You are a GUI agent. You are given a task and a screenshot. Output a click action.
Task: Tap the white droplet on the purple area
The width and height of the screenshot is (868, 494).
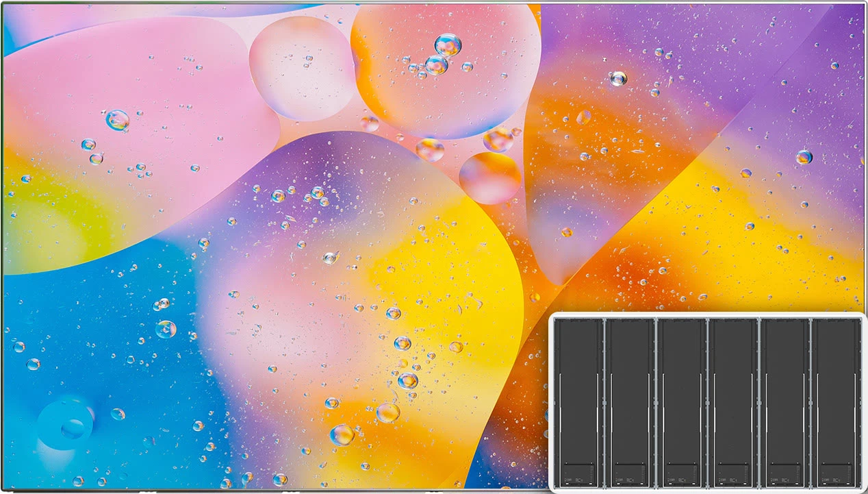tap(618, 78)
